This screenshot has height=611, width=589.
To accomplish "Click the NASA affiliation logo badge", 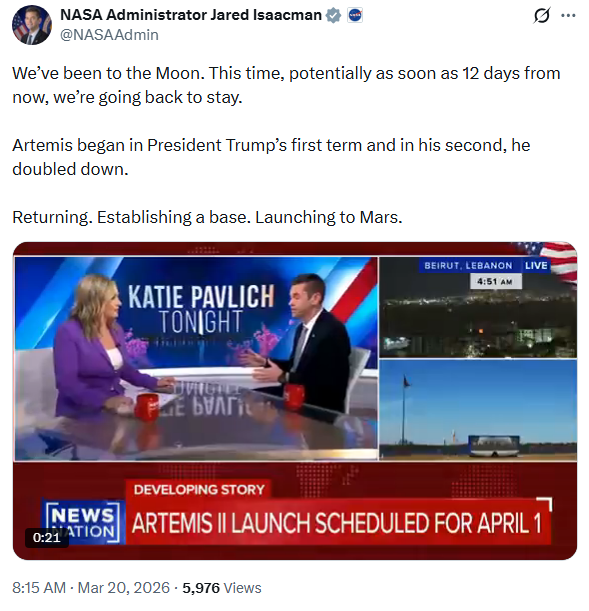I will [355, 15].
